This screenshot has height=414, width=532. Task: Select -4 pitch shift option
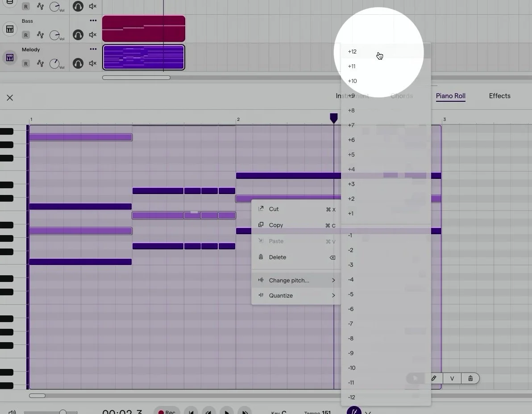[x=386, y=280]
